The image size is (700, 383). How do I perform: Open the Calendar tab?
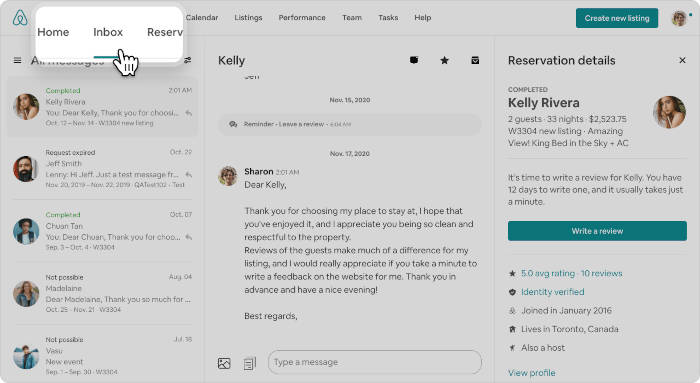click(202, 17)
